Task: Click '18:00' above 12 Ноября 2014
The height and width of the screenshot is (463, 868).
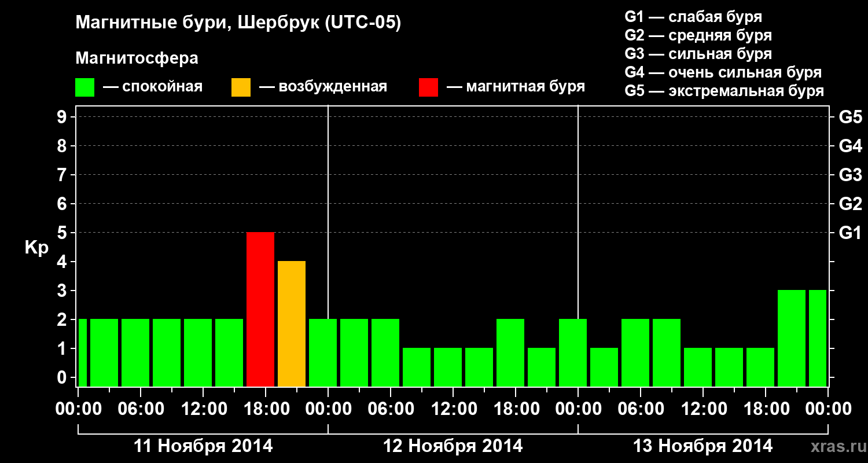Action: 516,409
